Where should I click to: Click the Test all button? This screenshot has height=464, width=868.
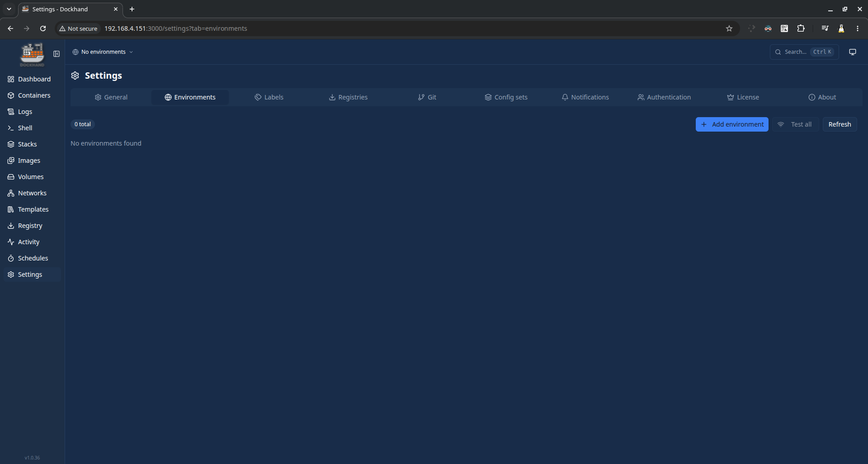795,124
